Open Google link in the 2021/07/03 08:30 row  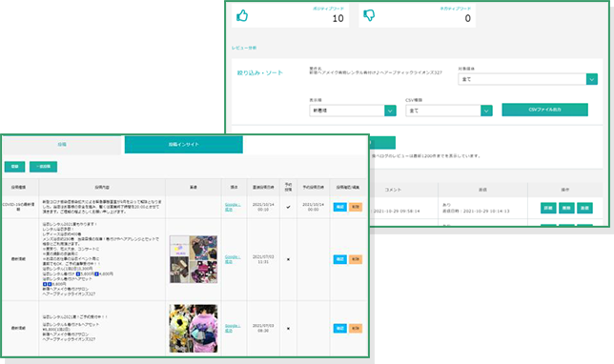(x=233, y=329)
